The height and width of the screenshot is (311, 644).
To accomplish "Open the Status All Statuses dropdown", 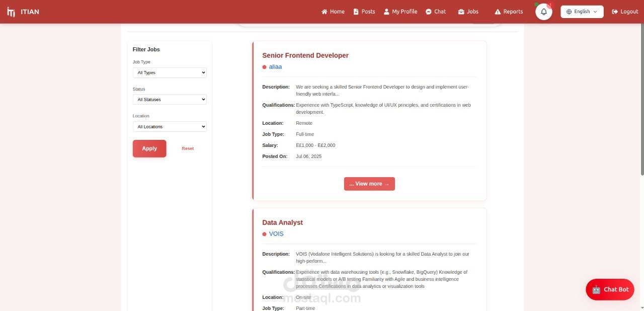I will point(170,100).
